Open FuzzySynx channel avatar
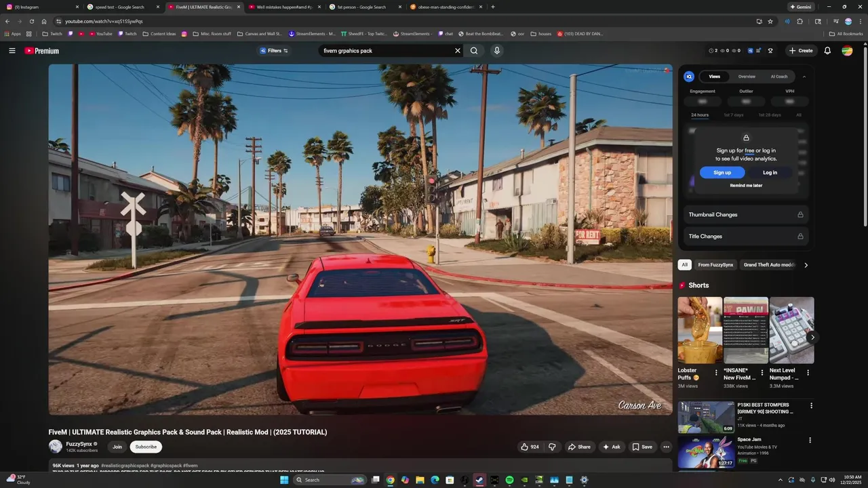This screenshot has height=488, width=868. click(x=56, y=447)
